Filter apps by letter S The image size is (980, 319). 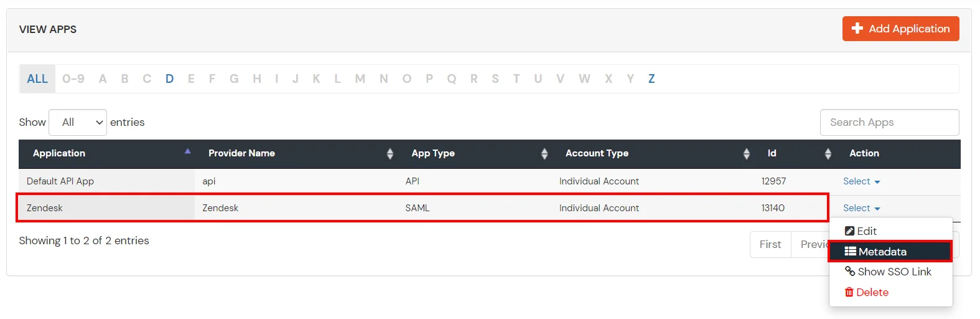click(495, 79)
